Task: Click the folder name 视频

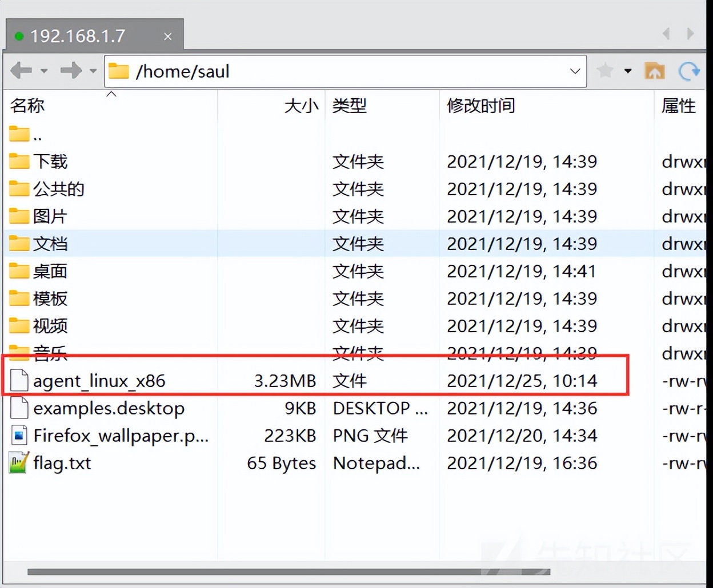Action: click(50, 326)
